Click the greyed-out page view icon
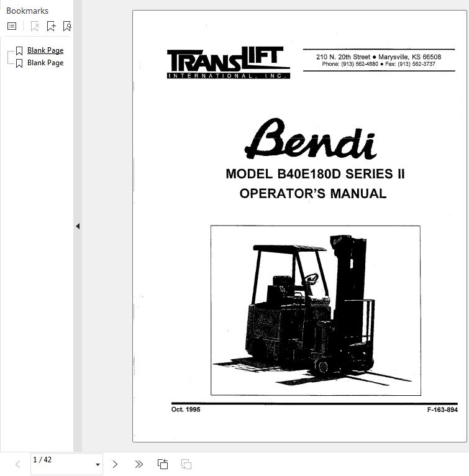Screen dimensions: 469x476 pyautogui.click(x=186, y=464)
